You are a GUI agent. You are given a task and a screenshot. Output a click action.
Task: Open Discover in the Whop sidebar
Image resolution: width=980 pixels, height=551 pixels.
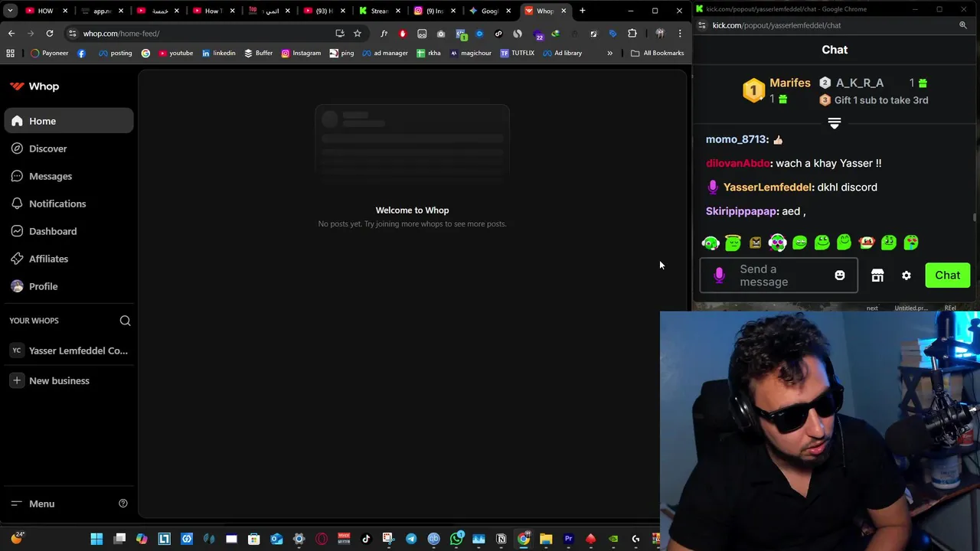click(69, 148)
